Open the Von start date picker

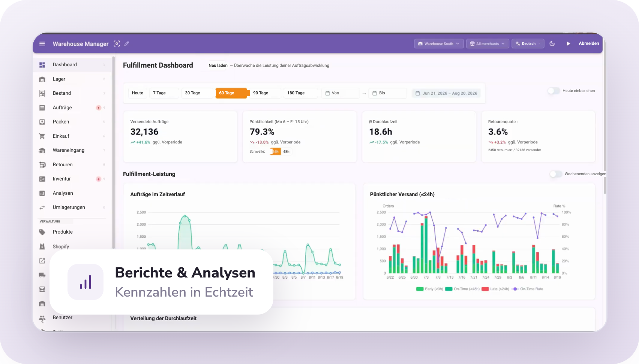[340, 93]
